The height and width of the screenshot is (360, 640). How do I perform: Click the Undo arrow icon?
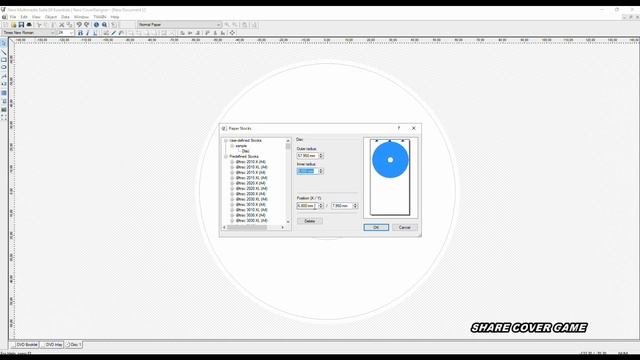point(79,25)
